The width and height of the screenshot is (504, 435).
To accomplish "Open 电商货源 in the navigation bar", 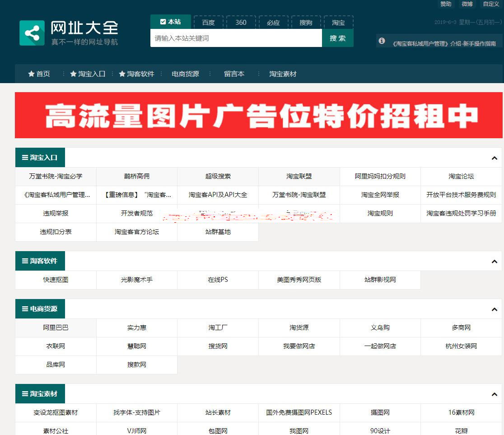I will tap(185, 74).
